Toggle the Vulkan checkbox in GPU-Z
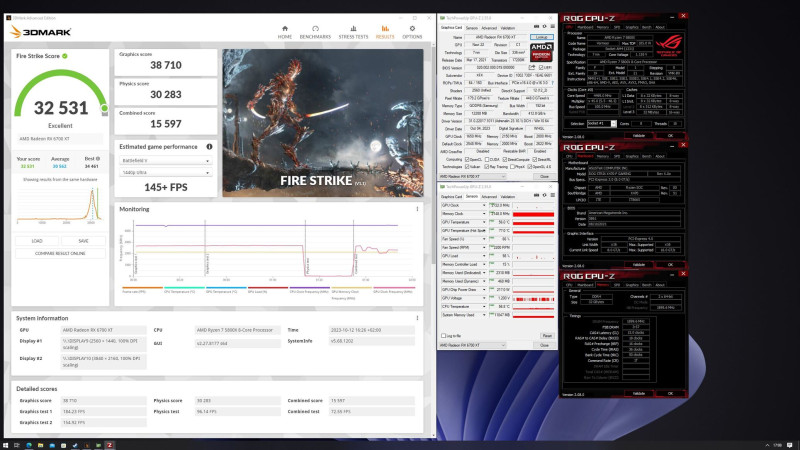 [x=467, y=167]
